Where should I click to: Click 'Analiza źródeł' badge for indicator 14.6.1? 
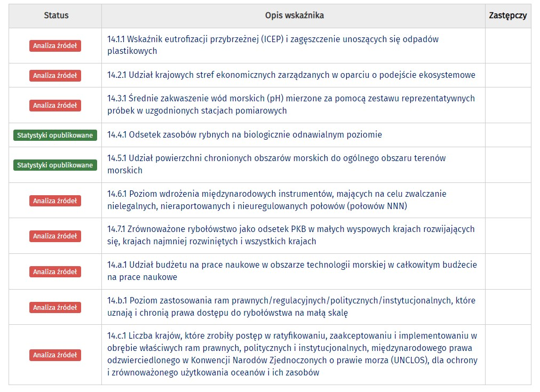pyautogui.click(x=55, y=201)
